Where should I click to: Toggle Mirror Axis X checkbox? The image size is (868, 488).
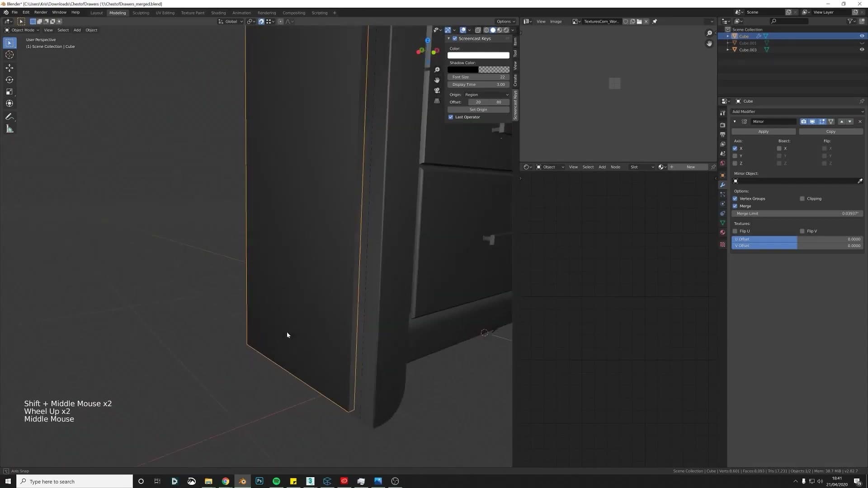click(x=735, y=148)
